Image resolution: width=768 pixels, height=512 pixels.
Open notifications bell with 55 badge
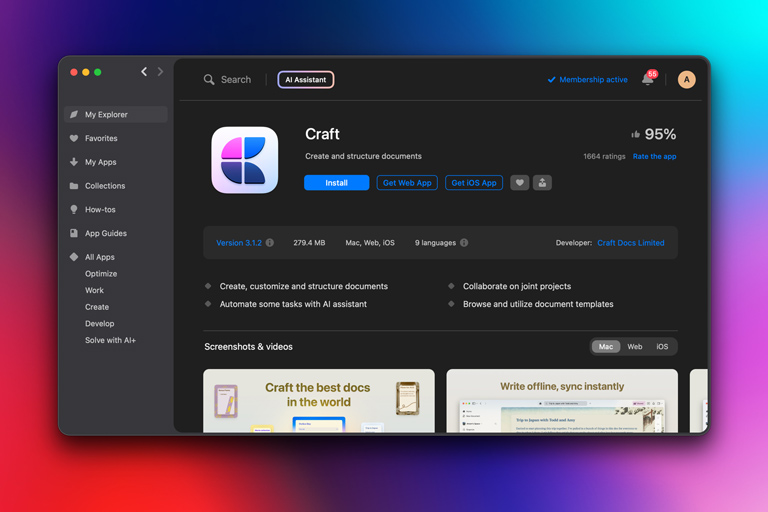(649, 78)
